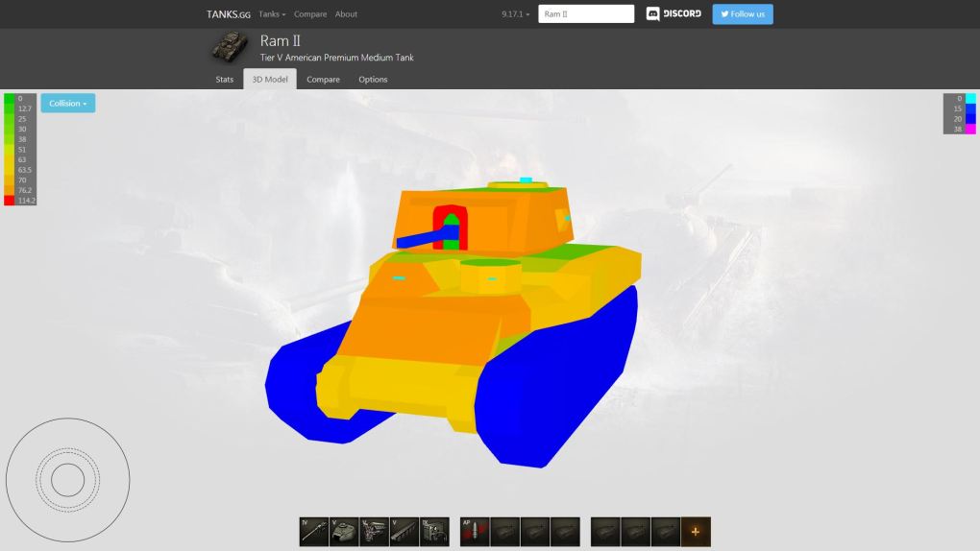Image resolution: width=980 pixels, height=551 pixels.
Task: Click the Ram II tank search field
Action: [x=586, y=14]
